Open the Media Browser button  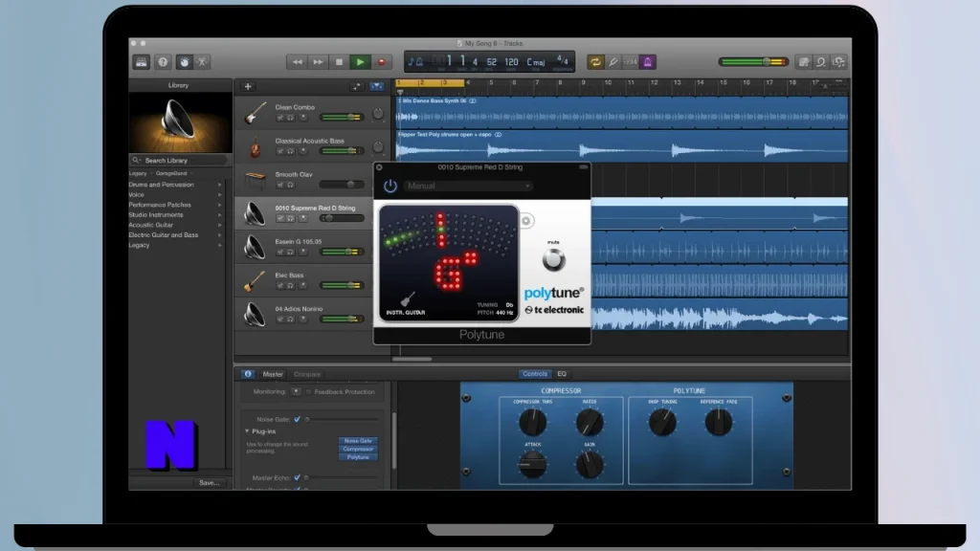838,62
